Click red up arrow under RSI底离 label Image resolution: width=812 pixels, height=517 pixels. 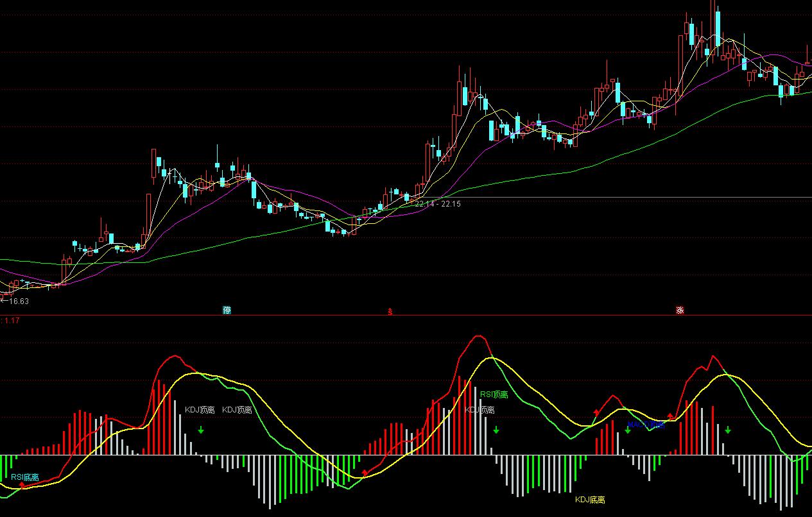(22, 486)
